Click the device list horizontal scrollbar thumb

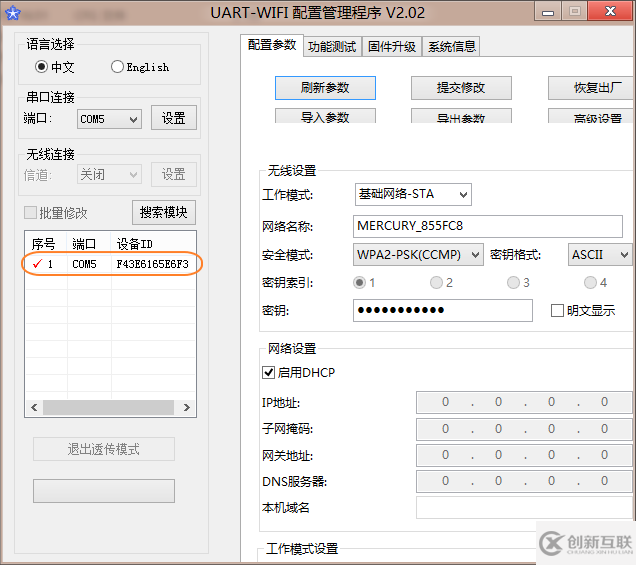tap(108, 408)
